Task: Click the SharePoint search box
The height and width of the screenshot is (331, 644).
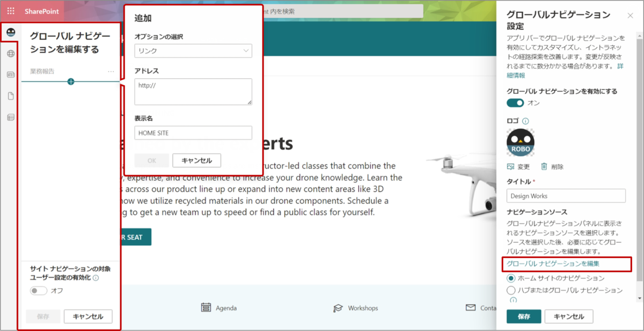Action: click(342, 11)
